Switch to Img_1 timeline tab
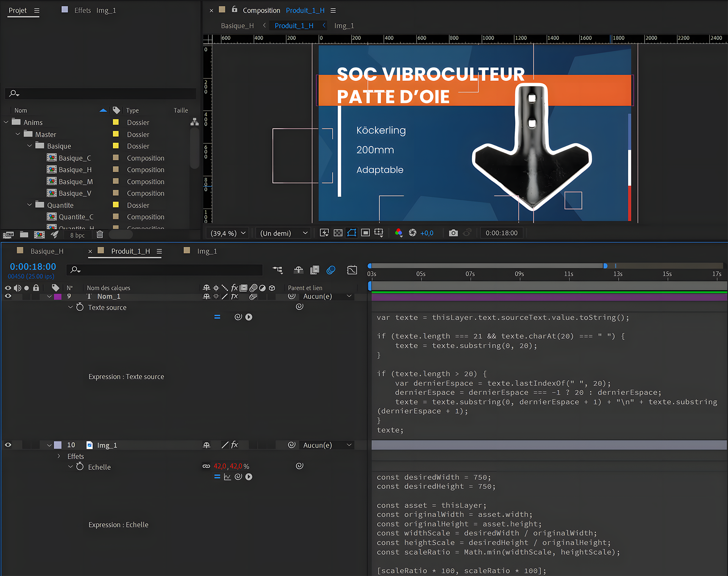This screenshot has width=728, height=576. coord(207,251)
